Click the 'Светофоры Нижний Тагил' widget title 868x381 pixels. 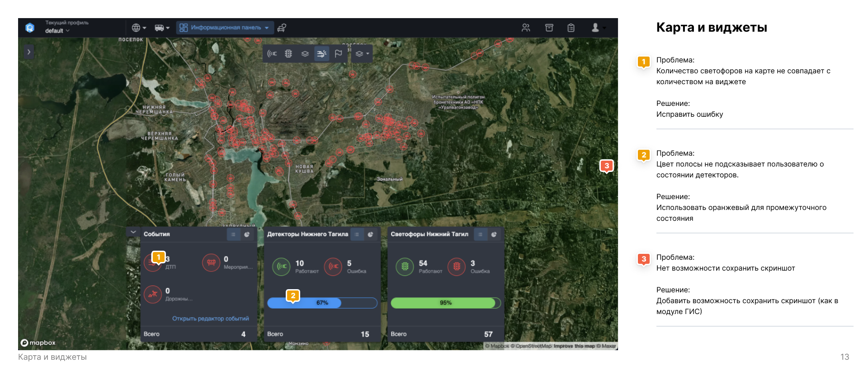429,234
